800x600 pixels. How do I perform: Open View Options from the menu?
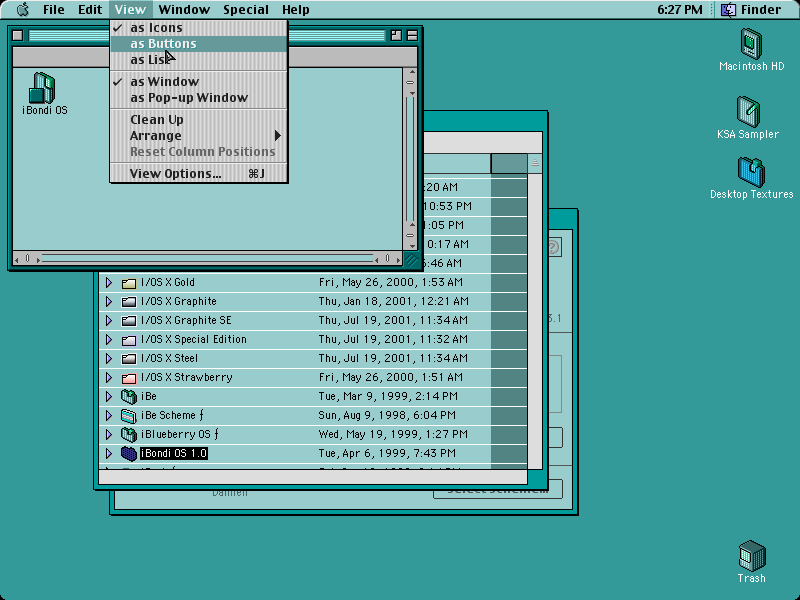pyautogui.click(x=199, y=174)
